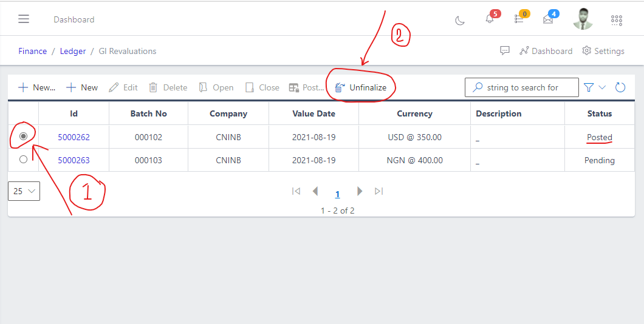This screenshot has height=324, width=644.
Task: Sort by the Value Date column header
Action: click(313, 113)
